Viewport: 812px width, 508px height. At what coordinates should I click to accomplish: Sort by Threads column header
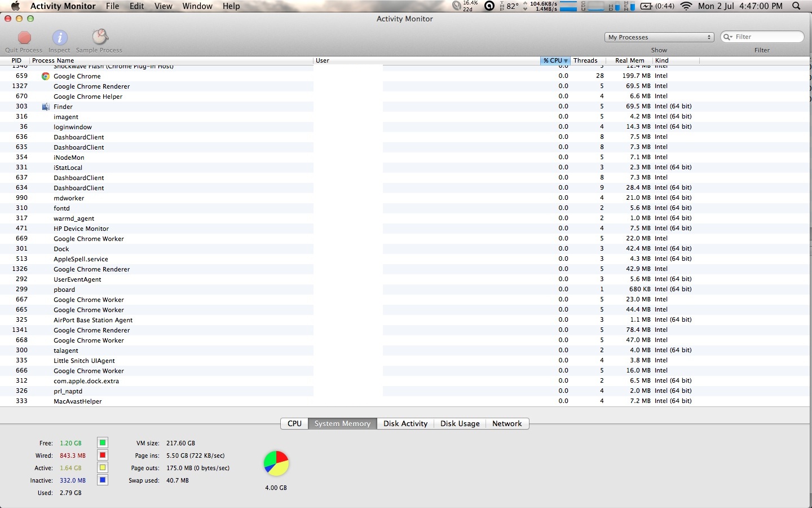588,60
